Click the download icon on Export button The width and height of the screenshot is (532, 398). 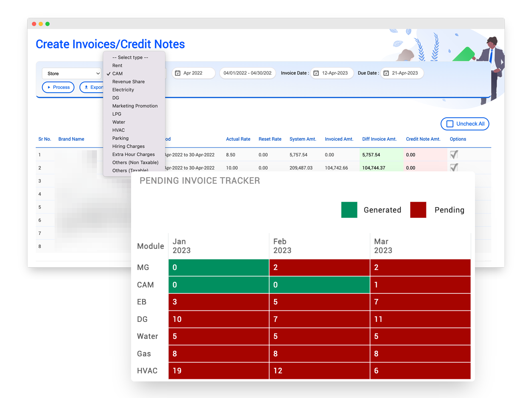tap(86, 87)
